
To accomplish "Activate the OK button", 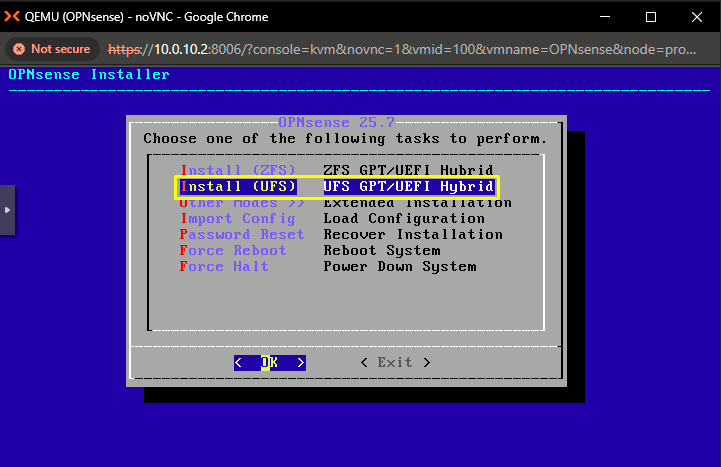I will [x=269, y=363].
